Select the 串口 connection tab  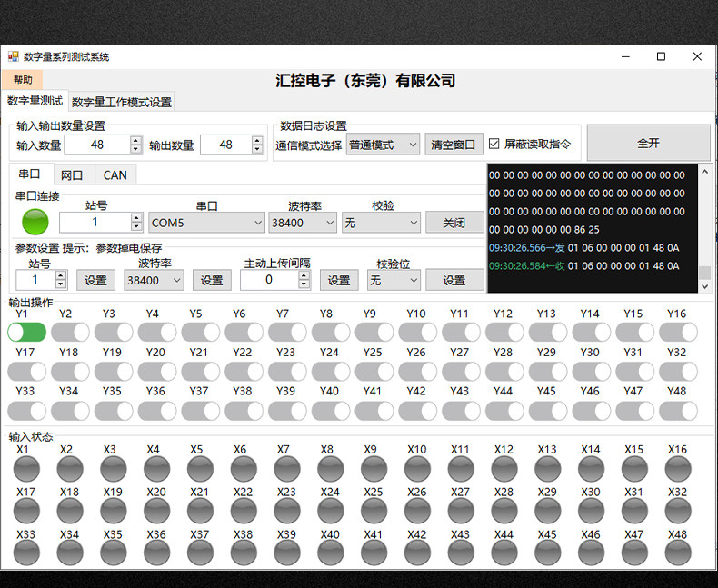29,174
